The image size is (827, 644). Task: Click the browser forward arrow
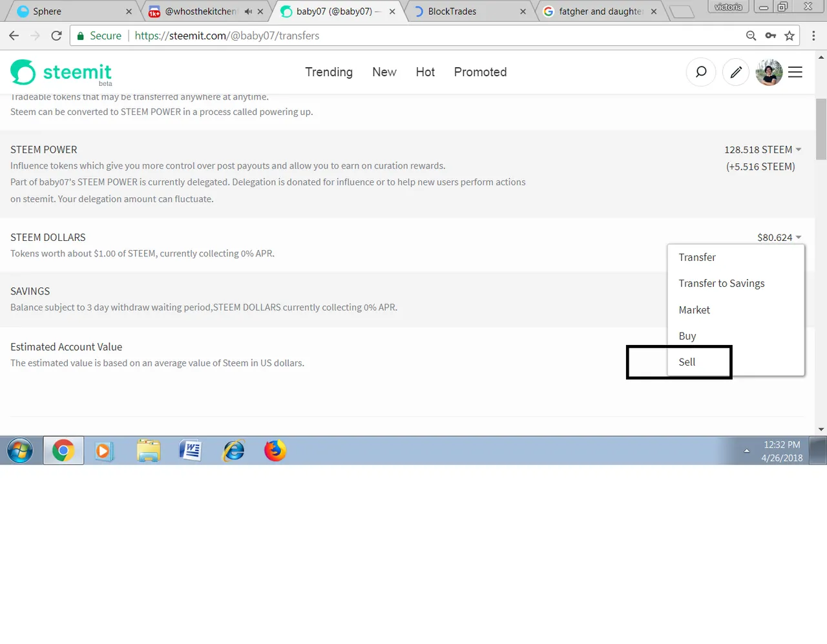tap(35, 36)
